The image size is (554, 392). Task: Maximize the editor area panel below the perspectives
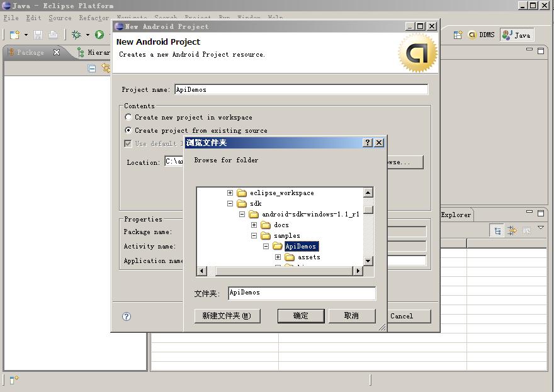point(541,51)
